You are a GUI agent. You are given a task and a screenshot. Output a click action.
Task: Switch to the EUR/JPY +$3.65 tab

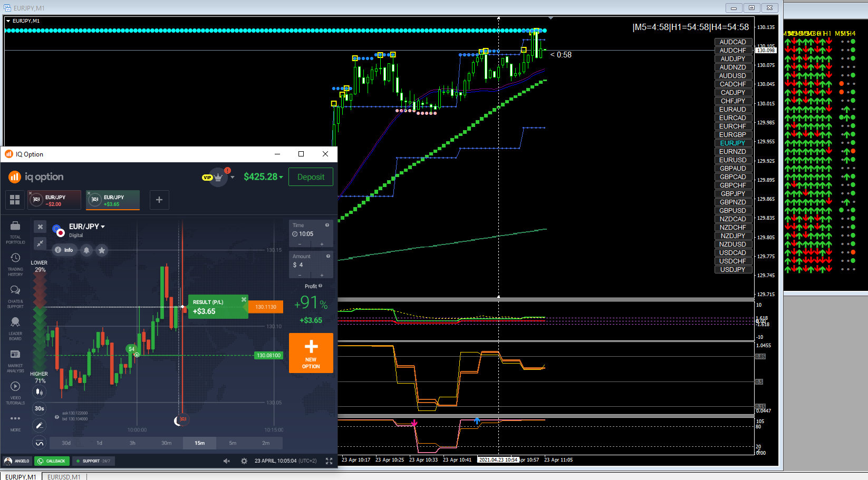113,200
